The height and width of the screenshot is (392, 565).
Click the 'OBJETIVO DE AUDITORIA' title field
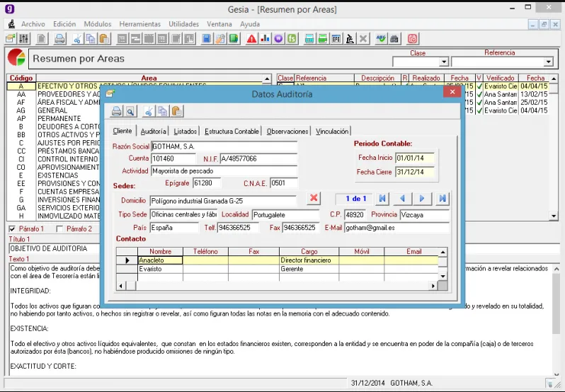coord(284,249)
